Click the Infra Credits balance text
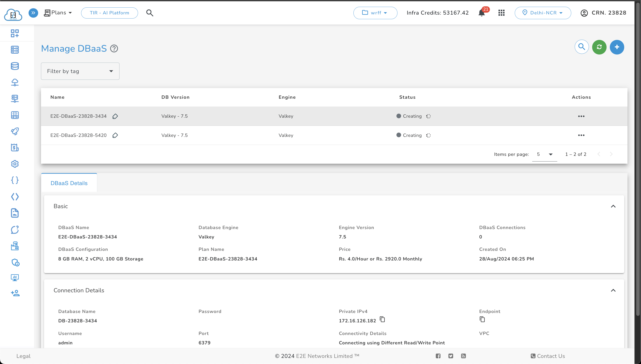The width and height of the screenshot is (641, 364). 438,13
